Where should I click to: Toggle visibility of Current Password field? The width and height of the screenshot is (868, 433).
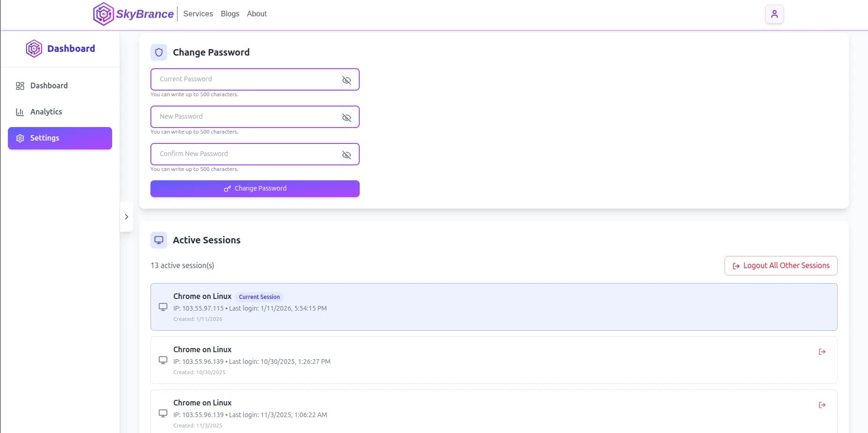tap(346, 80)
